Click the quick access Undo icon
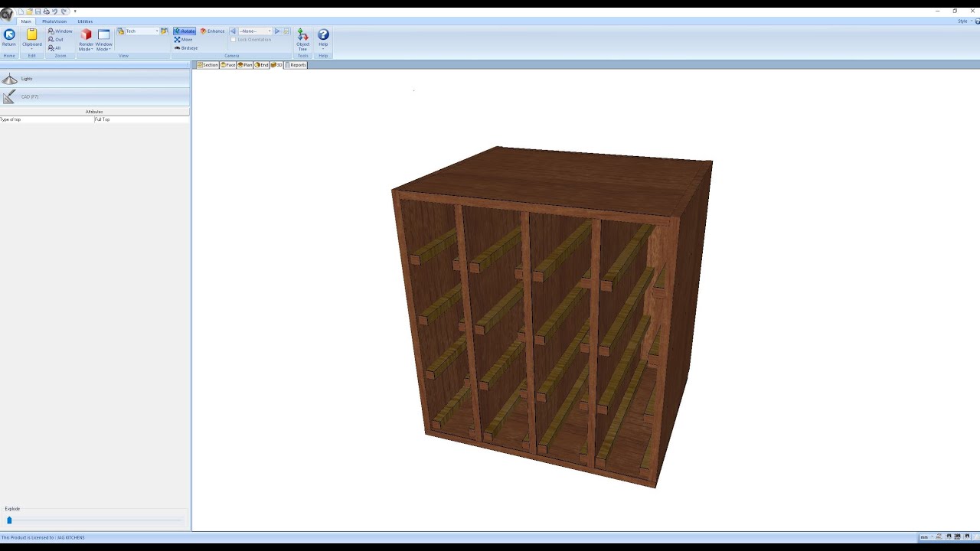 (54, 11)
